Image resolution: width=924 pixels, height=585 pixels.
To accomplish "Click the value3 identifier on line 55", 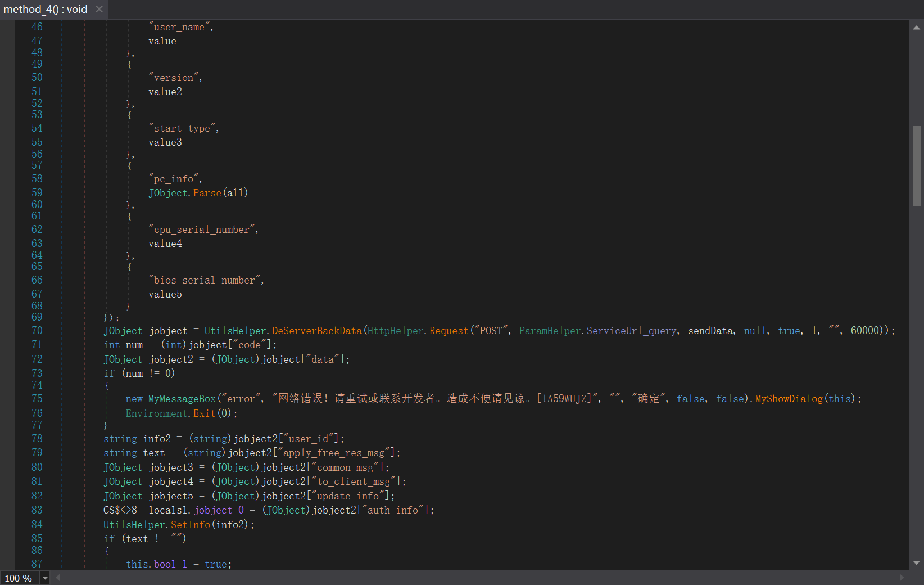I will [165, 142].
